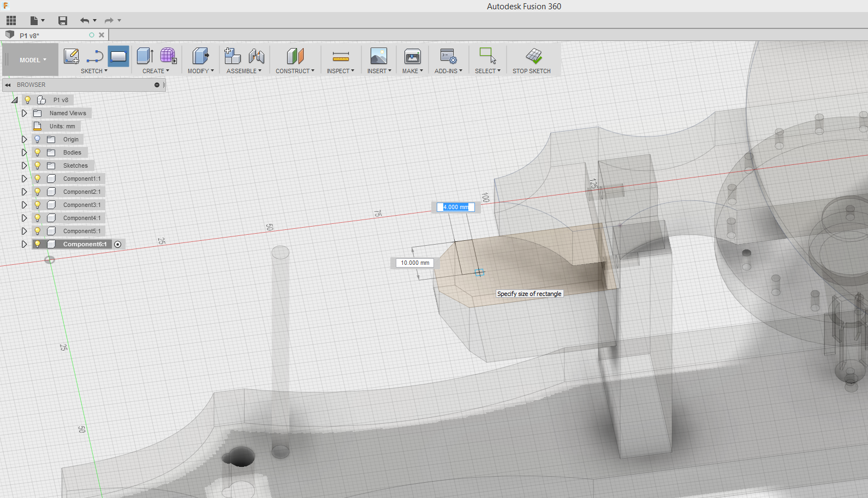Expand the Component1:1 node
868x498 pixels.
coord(24,179)
